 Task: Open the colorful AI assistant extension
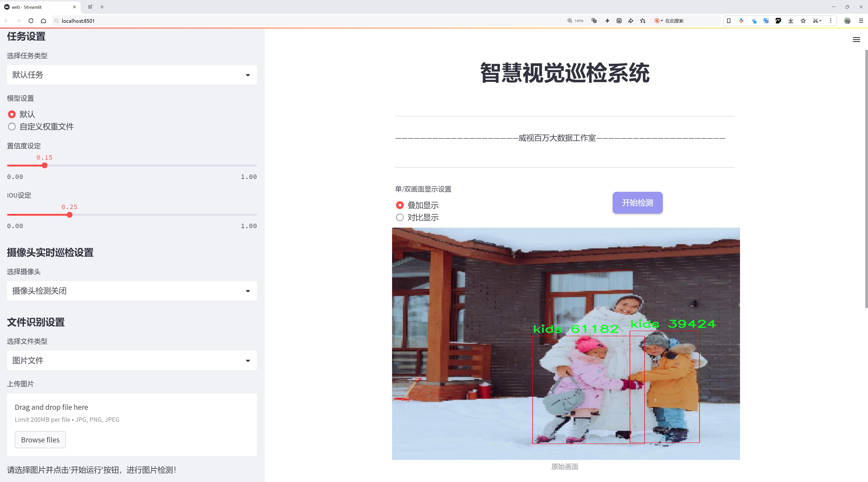click(741, 21)
